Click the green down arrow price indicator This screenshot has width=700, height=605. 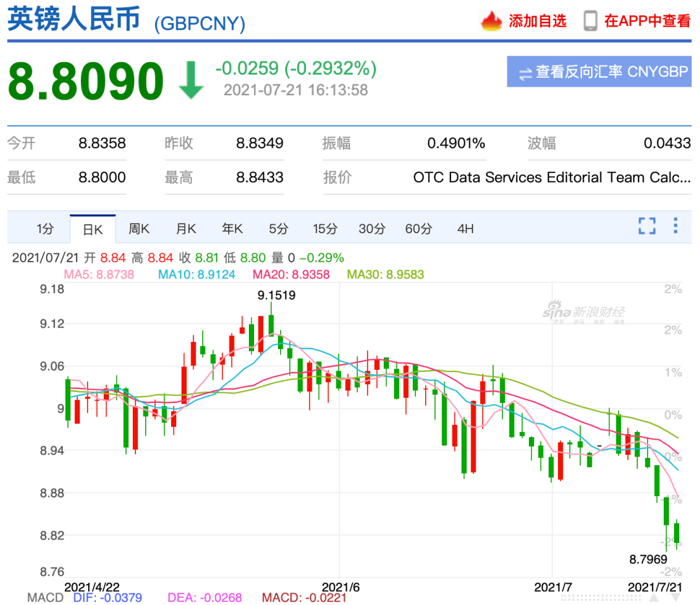tap(191, 80)
